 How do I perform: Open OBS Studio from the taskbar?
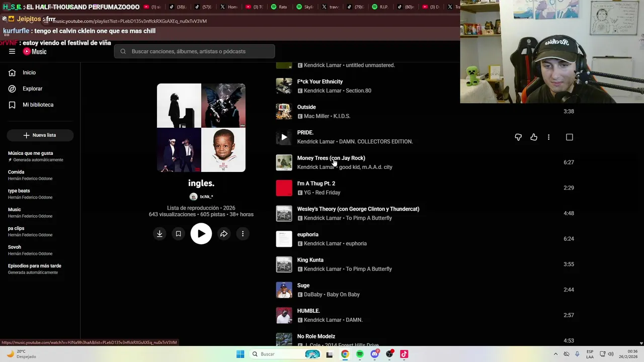coord(389,354)
